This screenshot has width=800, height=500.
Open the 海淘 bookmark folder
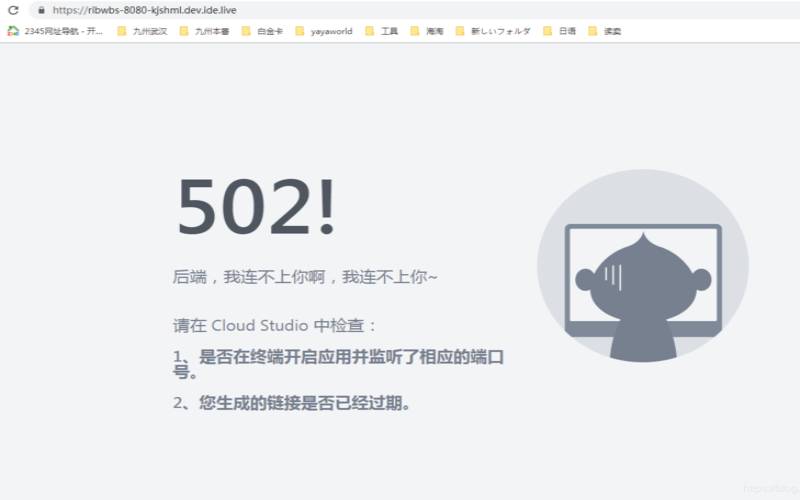point(427,31)
